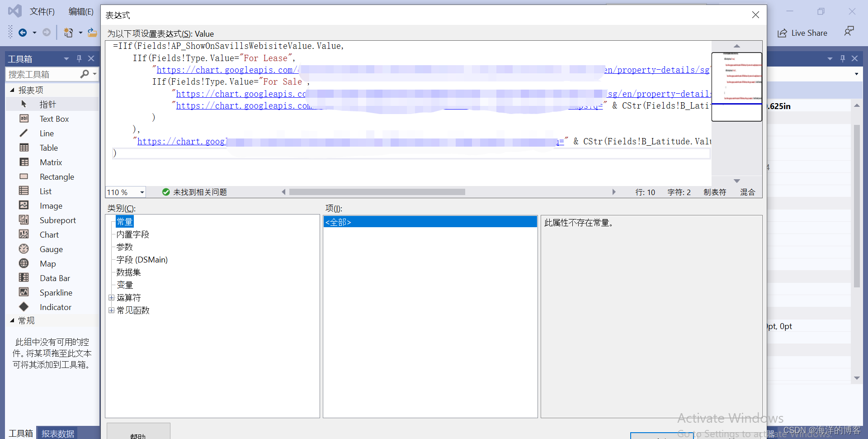868x439 pixels.
Task: Expand the 运算符 category node
Action: 112,297
